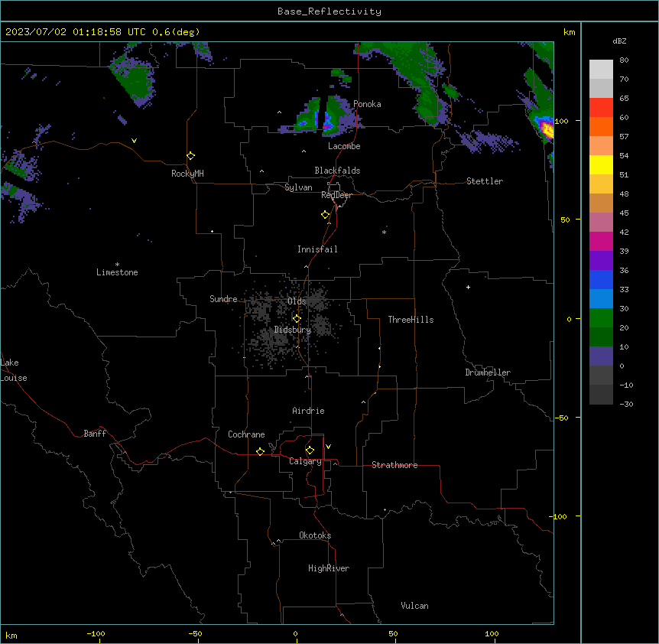The width and height of the screenshot is (659, 644).
Task: Click the Okotoks label
Action: click(x=315, y=535)
